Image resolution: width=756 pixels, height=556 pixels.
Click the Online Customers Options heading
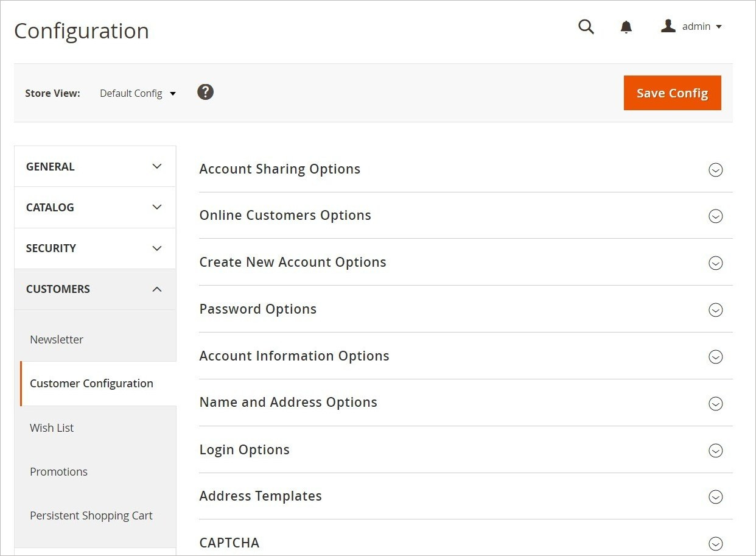(285, 215)
